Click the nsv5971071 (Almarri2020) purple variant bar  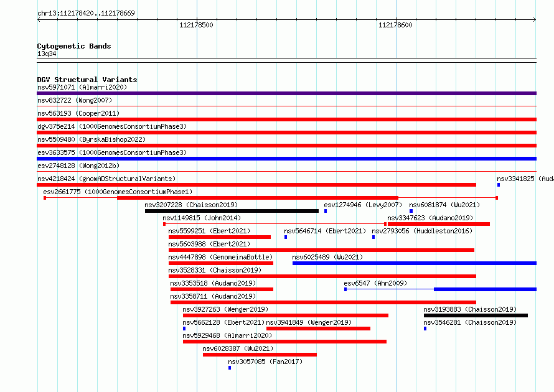click(x=286, y=93)
